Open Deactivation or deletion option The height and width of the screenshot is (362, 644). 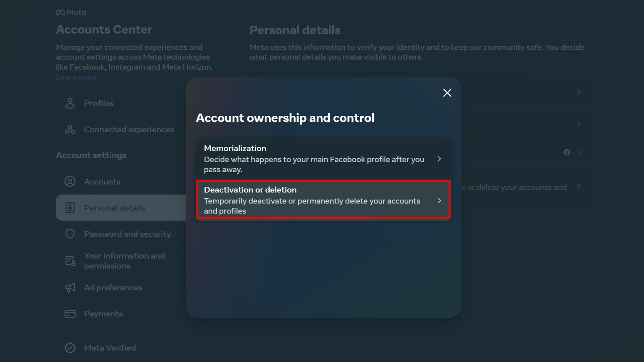(312, 200)
